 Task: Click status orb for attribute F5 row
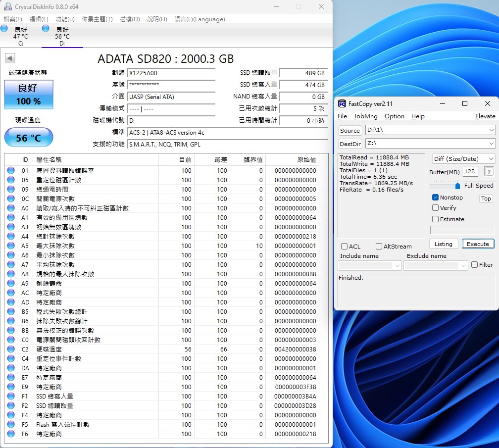(x=11, y=424)
